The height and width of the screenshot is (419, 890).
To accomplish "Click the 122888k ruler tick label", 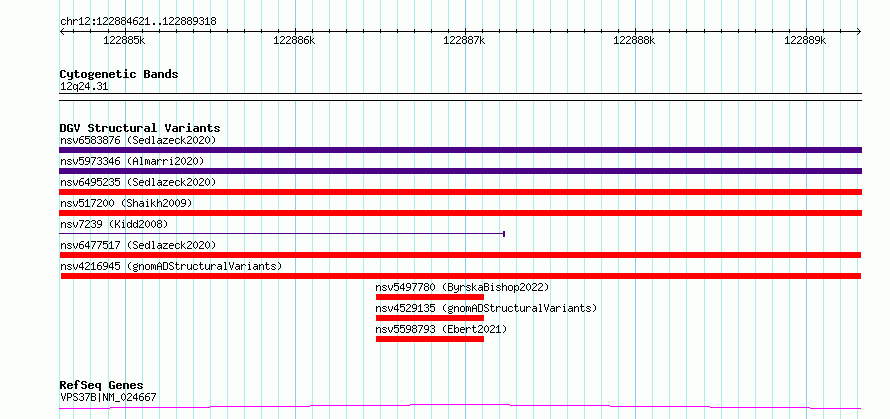I will (x=635, y=40).
